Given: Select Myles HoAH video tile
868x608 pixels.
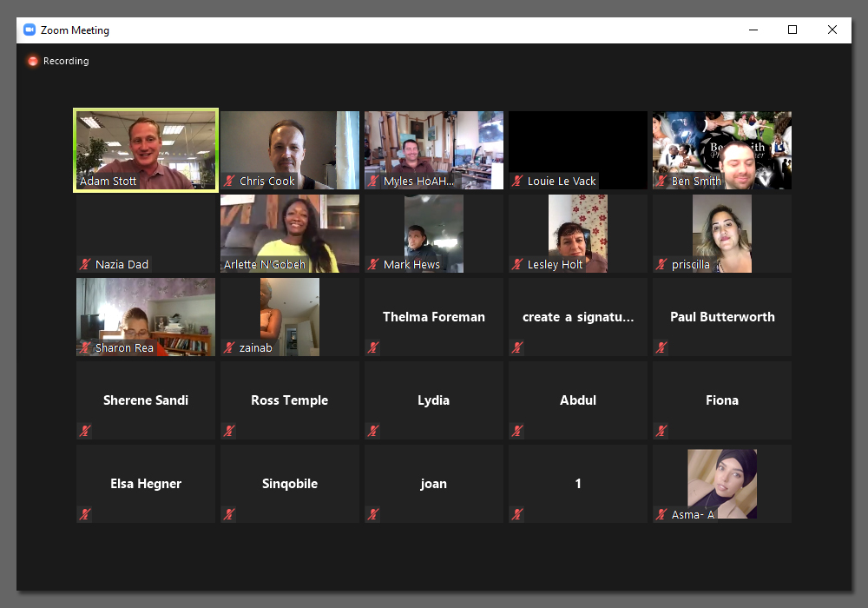Looking at the screenshot, I should coord(434,150).
